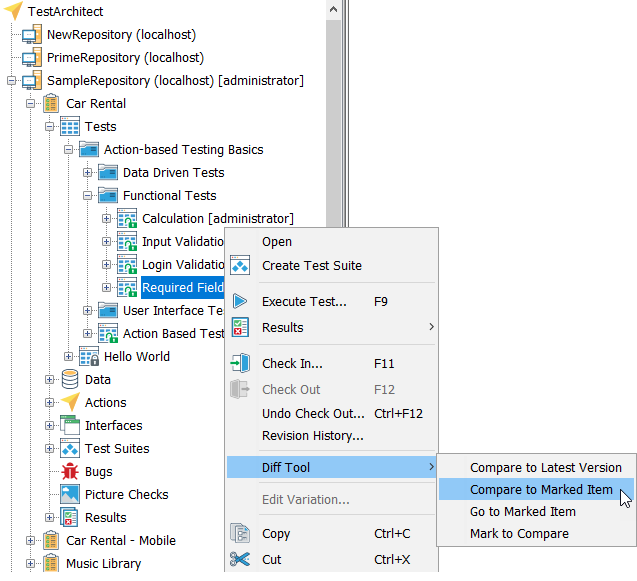Open Revision History from context menu
637x581 pixels.
332,436
